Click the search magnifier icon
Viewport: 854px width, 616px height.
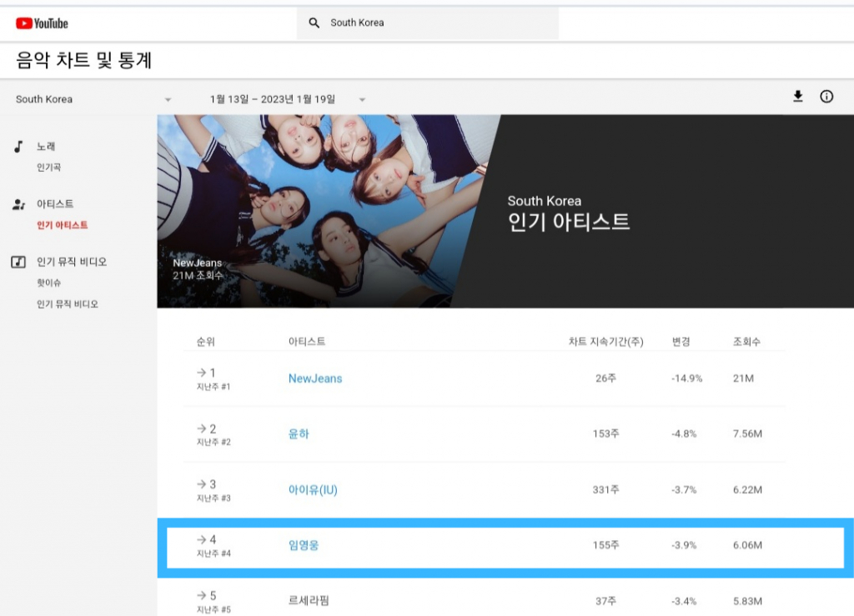[x=314, y=23]
